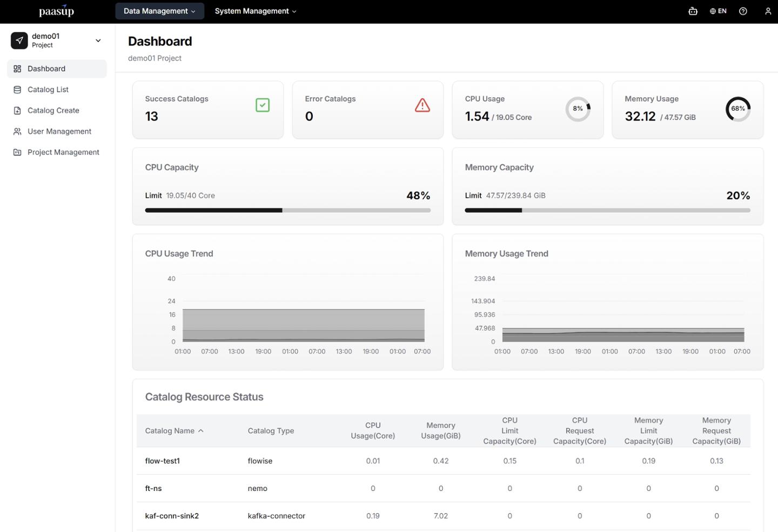
Task: Click the CPU Usage(Core) column header
Action: coord(373,430)
